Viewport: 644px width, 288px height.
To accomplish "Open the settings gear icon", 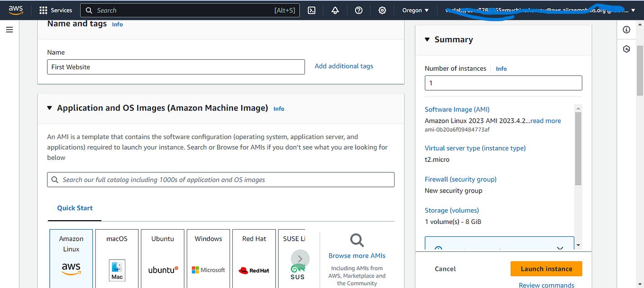I will (382, 10).
